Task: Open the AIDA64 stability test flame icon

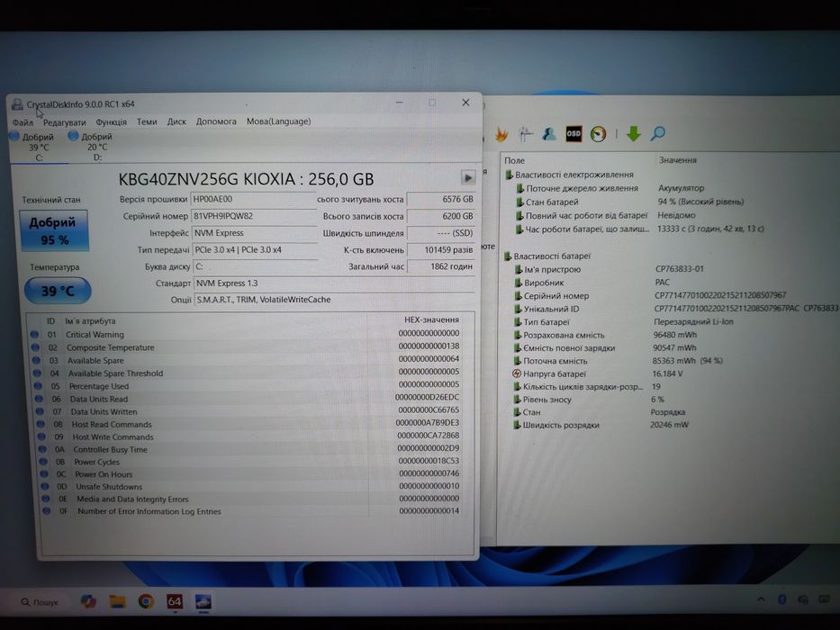Action: pyautogui.click(x=501, y=134)
